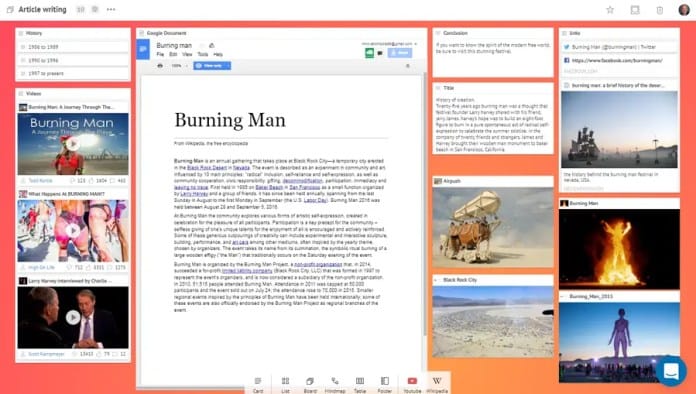Viewport: 696px width, 394px height.
Task: Open the Youtube search tool
Action: click(x=412, y=384)
